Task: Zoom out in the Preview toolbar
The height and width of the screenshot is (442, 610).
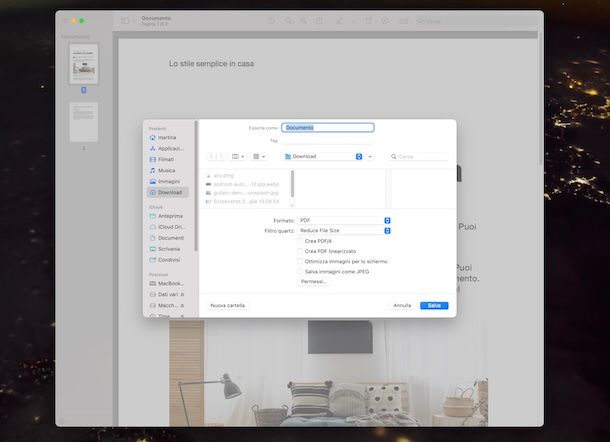Action: [x=288, y=21]
